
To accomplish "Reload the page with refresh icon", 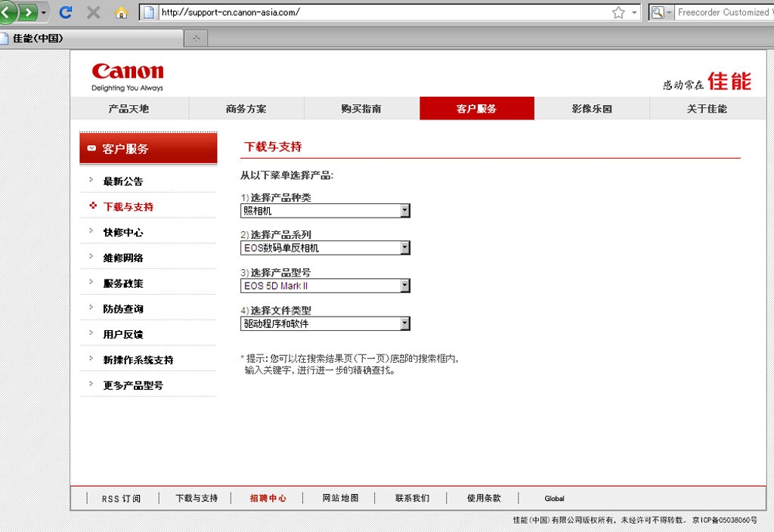I will pos(66,12).
